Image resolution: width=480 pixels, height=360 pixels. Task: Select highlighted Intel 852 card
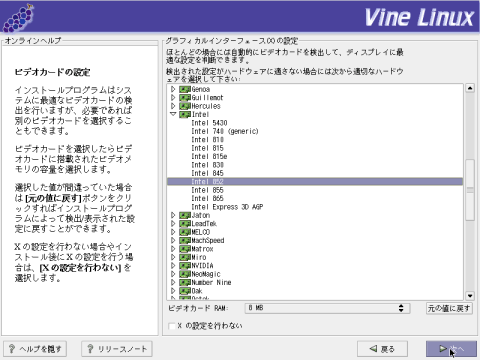coord(315,181)
